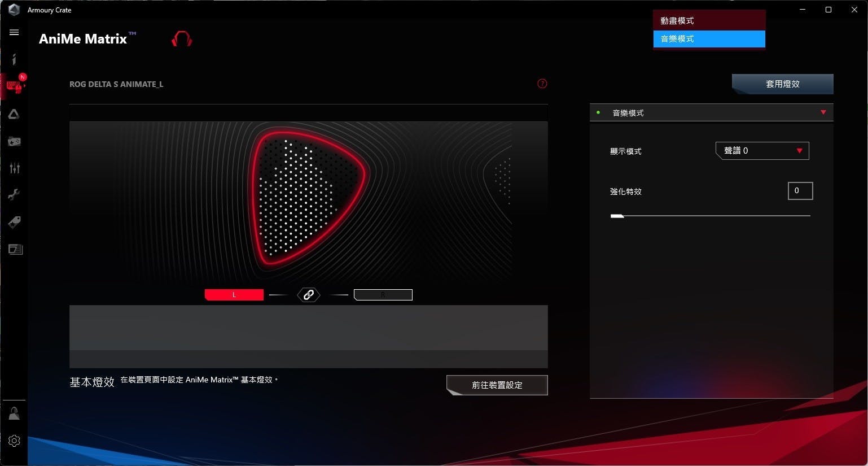Open the Featured deals tag icon
The height and width of the screenshot is (466, 868).
(14, 222)
